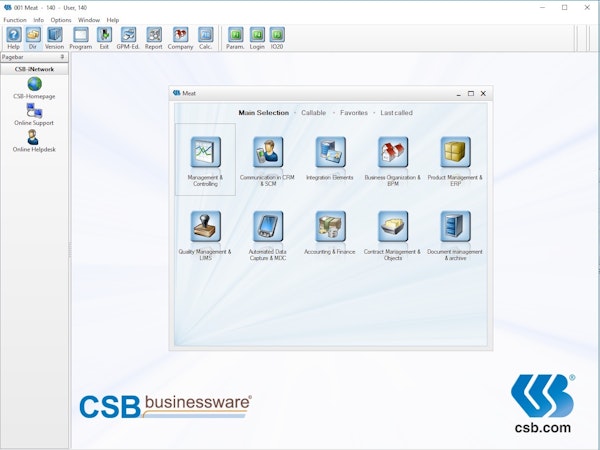The width and height of the screenshot is (600, 450).
Task: Launch the Report toolbar icon
Action: point(154,38)
